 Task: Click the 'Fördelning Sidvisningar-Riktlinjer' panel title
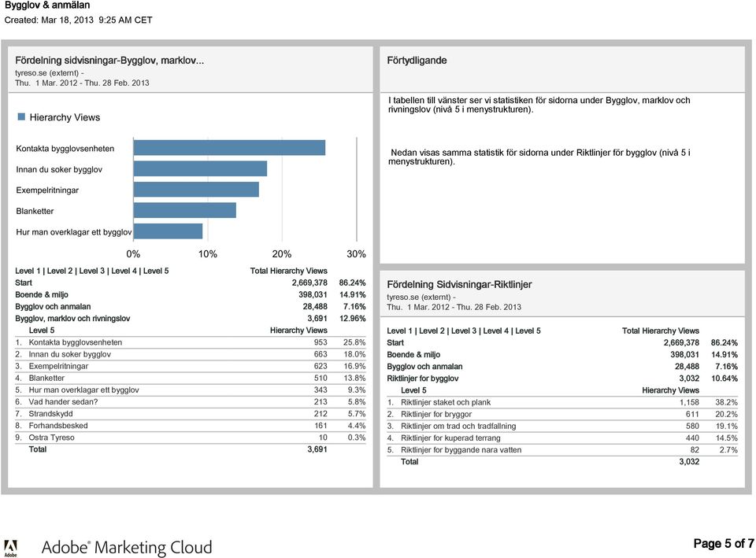coord(459,284)
